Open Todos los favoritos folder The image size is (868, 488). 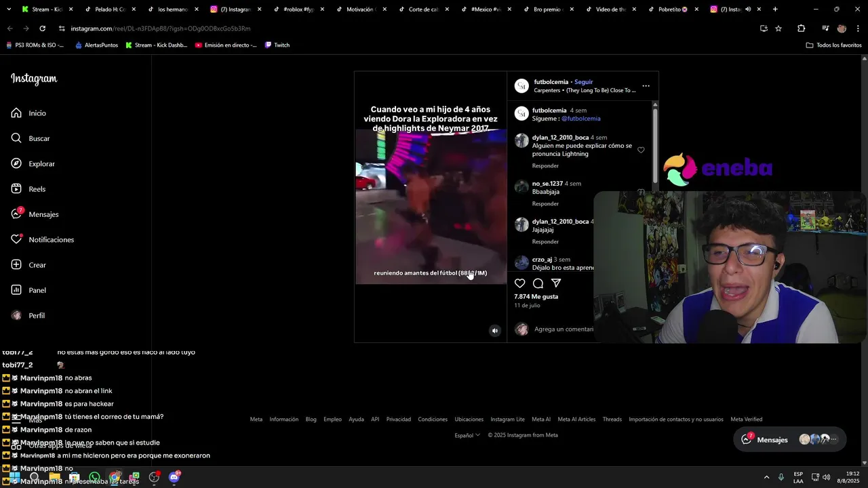coord(833,45)
